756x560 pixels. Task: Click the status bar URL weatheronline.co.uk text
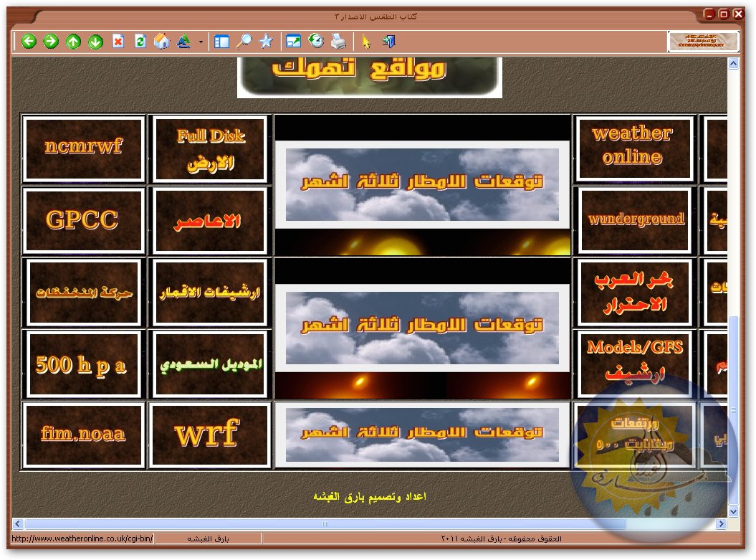pos(82,538)
